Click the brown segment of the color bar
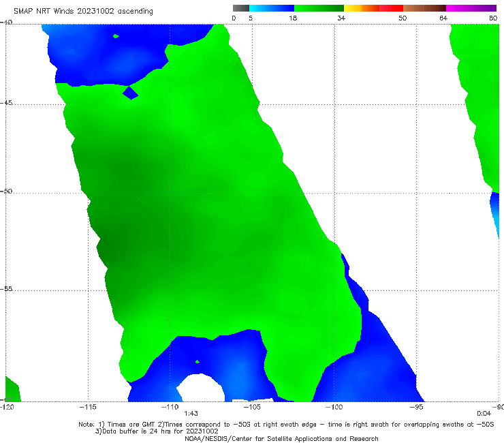The height and width of the screenshot is (443, 504). tap(424, 8)
